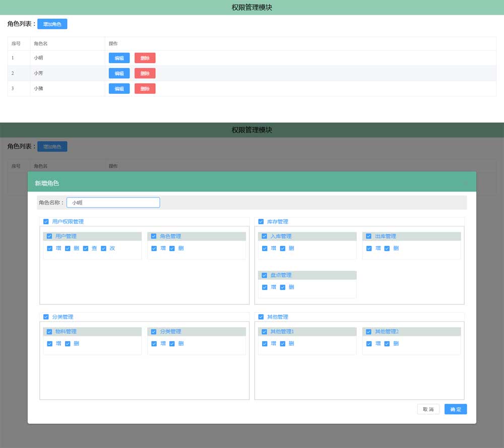This screenshot has width=504, height=448.
Task: Uncheck the 用户权限管理 group checkbox
Action: tap(46, 221)
